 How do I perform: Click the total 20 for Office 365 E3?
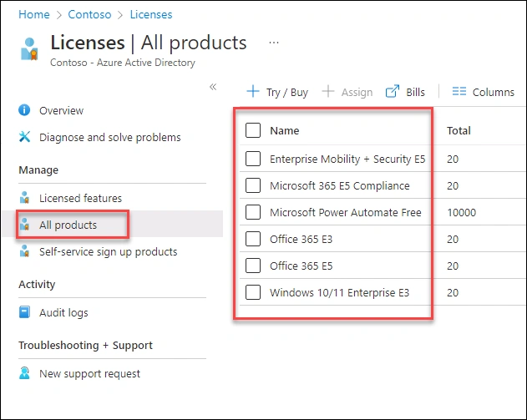point(453,240)
